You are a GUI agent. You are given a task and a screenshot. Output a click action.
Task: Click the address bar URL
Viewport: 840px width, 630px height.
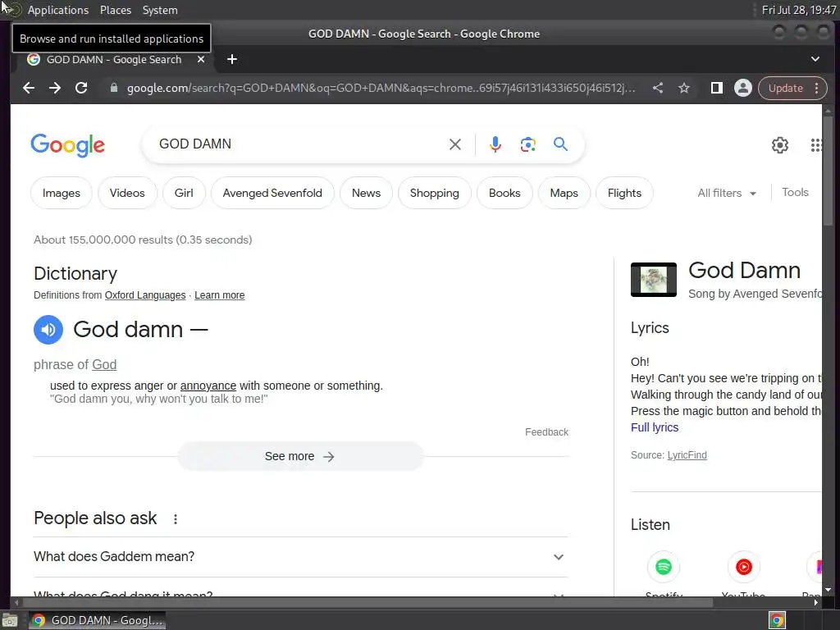point(381,88)
